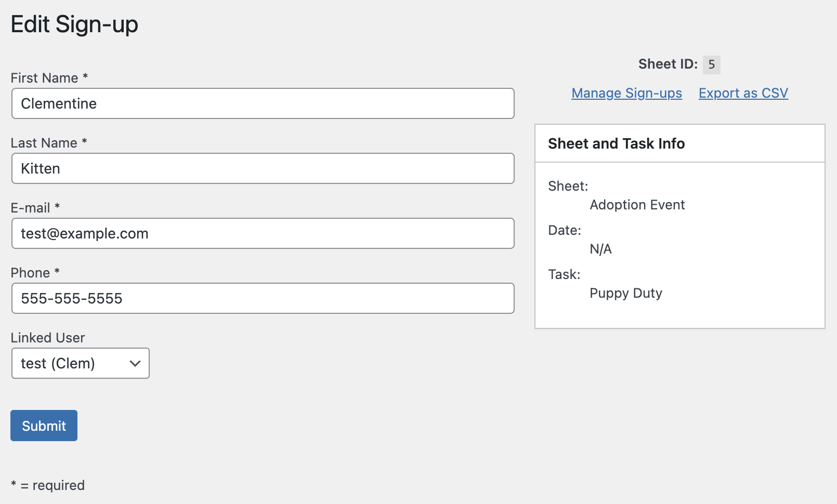The width and height of the screenshot is (837, 504).
Task: Click the Puppy Duty task text
Action: [626, 293]
